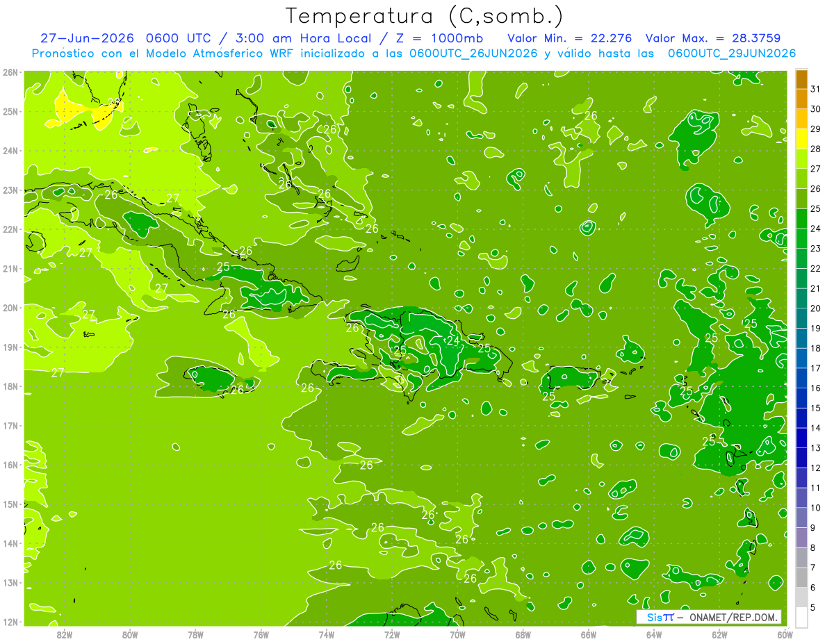Click the '24N' latitude axis label

tap(10, 151)
